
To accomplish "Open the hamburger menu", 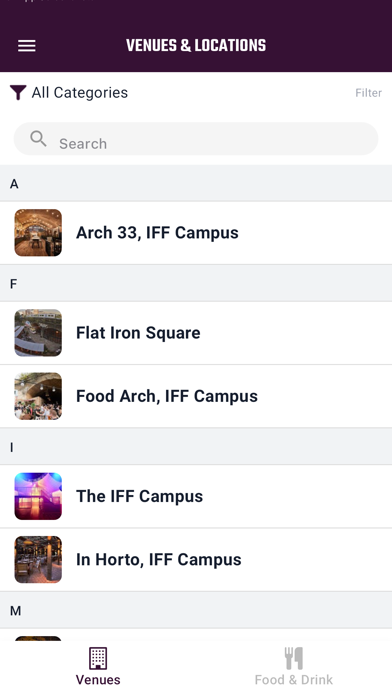I will point(27,46).
